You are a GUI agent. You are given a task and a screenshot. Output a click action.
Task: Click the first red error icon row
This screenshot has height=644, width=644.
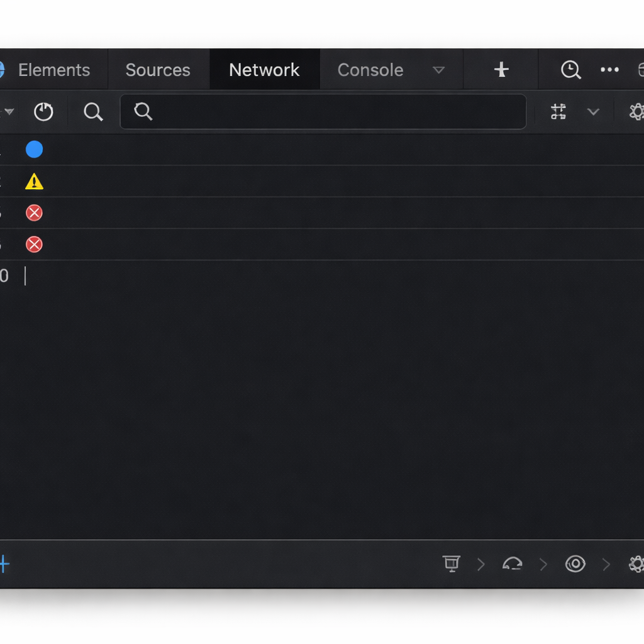coord(34,213)
